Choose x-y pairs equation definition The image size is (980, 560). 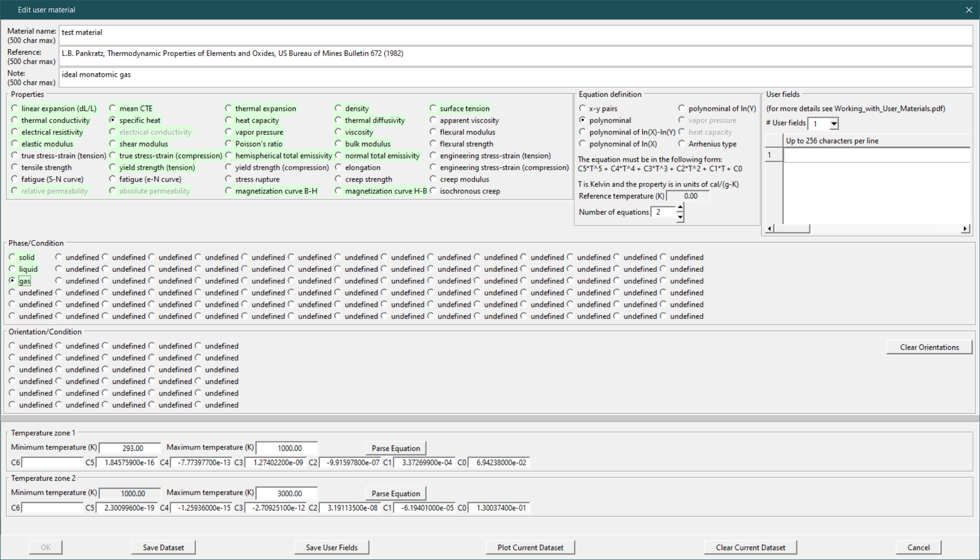coord(582,108)
